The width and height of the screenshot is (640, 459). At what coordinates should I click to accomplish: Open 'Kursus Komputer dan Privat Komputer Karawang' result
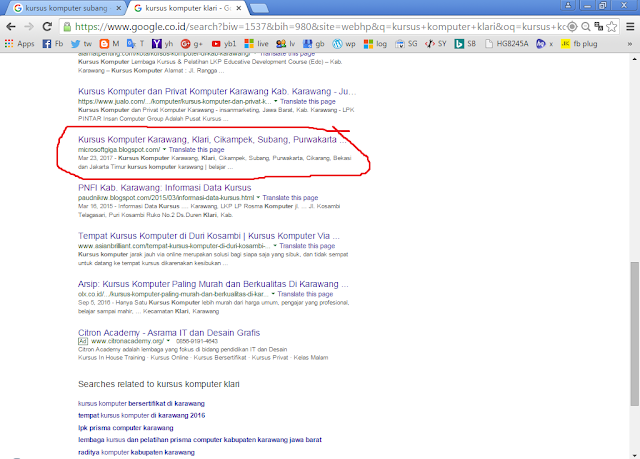[x=217, y=91]
